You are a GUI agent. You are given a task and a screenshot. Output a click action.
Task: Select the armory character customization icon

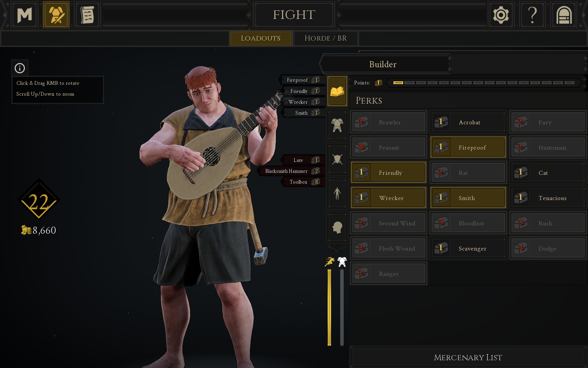tap(56, 15)
